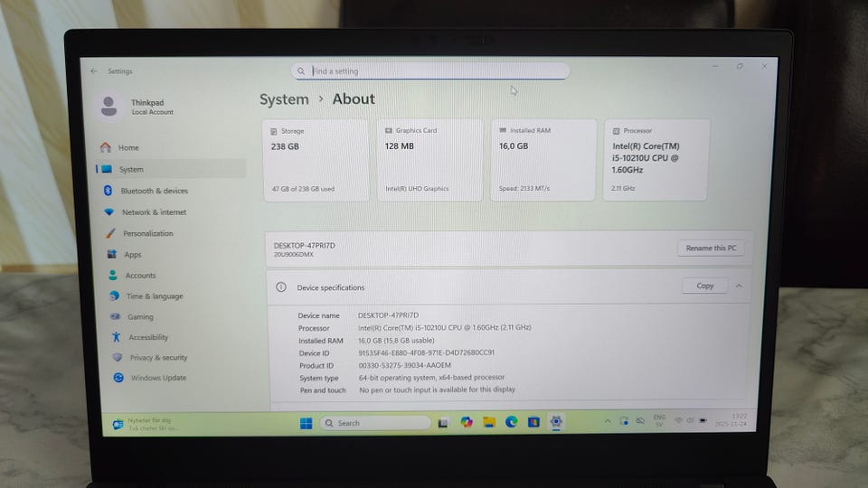Viewport: 868px width, 488px height.
Task: Launch Microsoft Edge from the taskbar
Action: pyautogui.click(x=511, y=422)
